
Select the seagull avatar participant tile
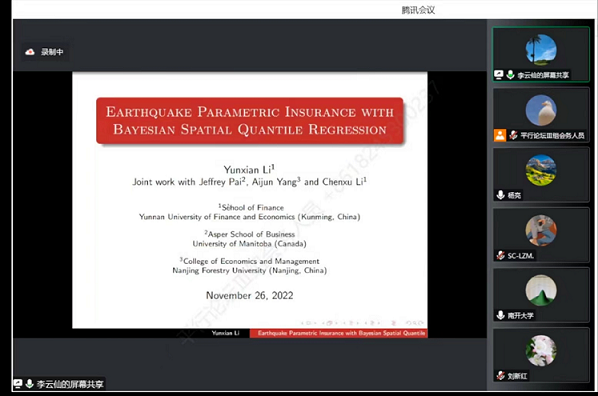pyautogui.click(x=541, y=110)
